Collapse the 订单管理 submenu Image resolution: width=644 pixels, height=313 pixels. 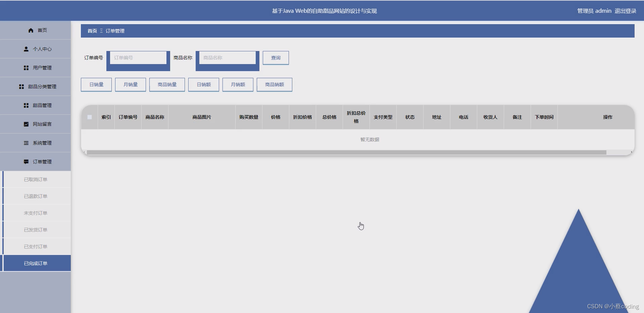[x=35, y=162]
